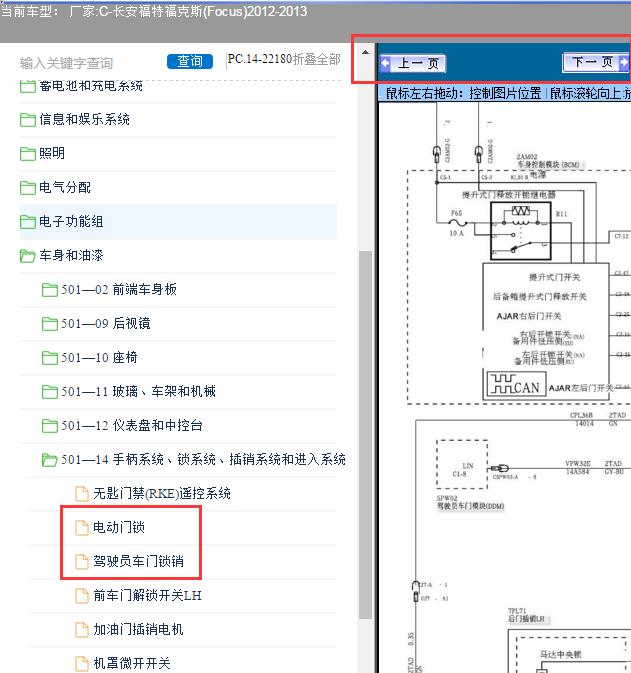Open the 前车门解锁开关LH diagram
The width and height of the screenshot is (631, 673).
147,595
